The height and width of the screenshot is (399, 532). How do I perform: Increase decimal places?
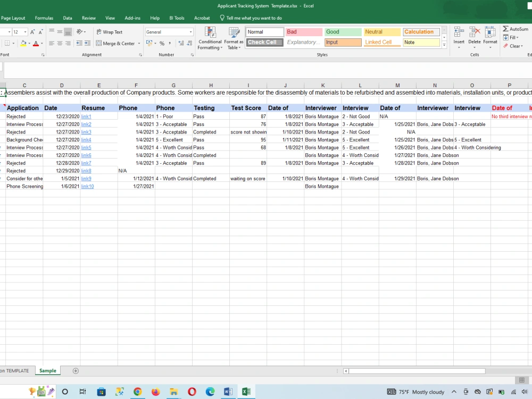coord(181,44)
